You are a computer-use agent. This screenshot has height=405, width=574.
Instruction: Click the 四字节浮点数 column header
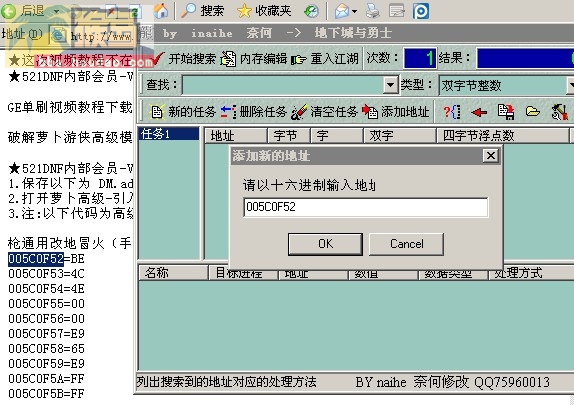tap(503, 136)
